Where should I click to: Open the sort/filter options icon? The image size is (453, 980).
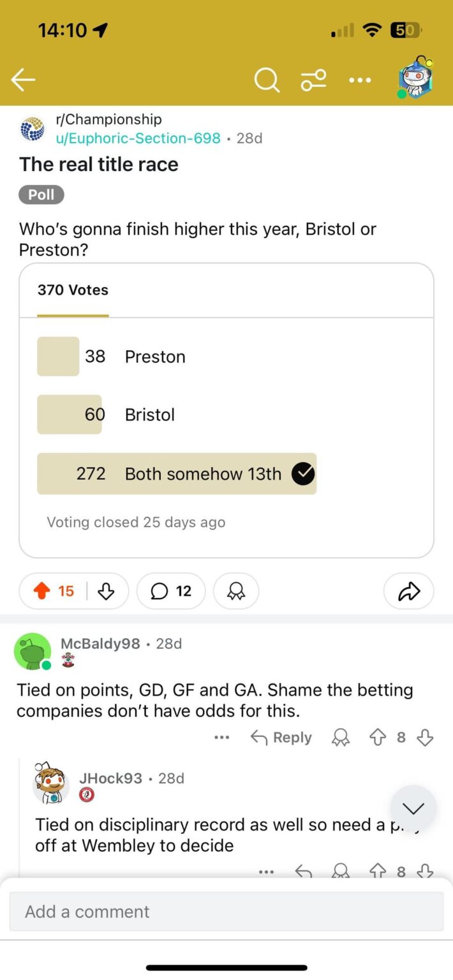[x=313, y=80]
